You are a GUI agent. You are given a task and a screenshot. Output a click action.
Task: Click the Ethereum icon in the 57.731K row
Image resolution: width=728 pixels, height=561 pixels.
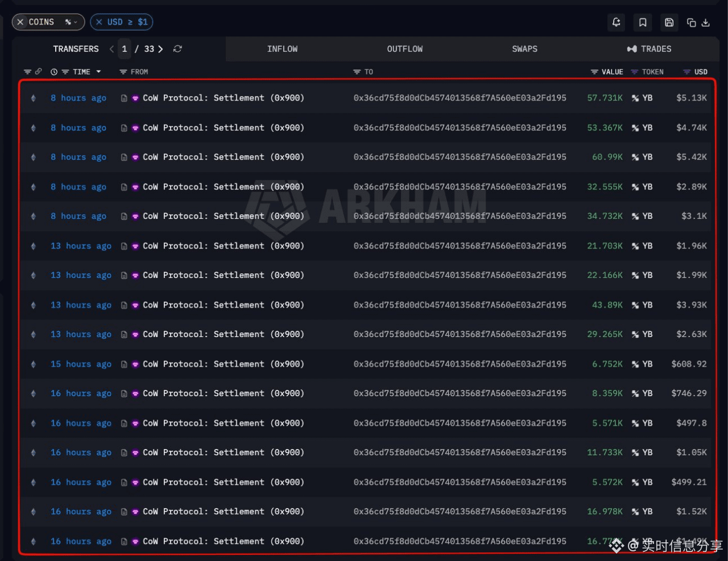tap(34, 98)
